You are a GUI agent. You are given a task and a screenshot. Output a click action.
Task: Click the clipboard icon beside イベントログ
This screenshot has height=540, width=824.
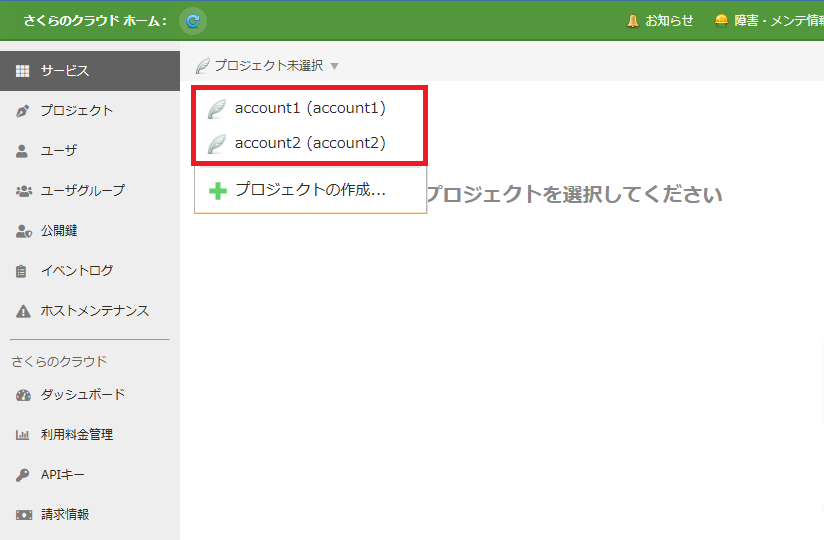(x=21, y=271)
